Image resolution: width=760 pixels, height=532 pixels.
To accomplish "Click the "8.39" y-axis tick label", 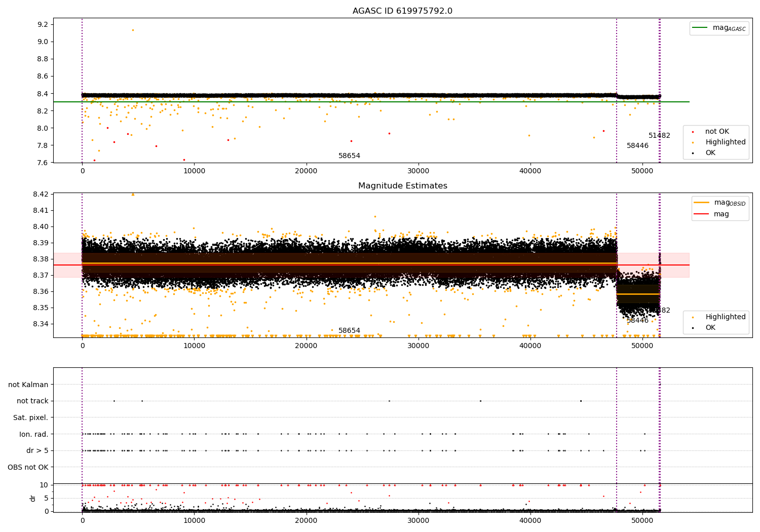I will click(41, 243).
